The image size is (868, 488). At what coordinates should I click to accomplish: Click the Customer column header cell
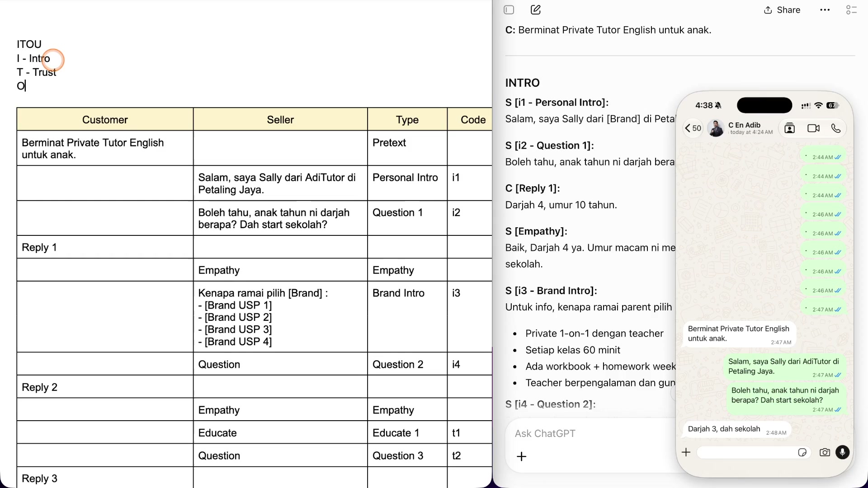105,120
